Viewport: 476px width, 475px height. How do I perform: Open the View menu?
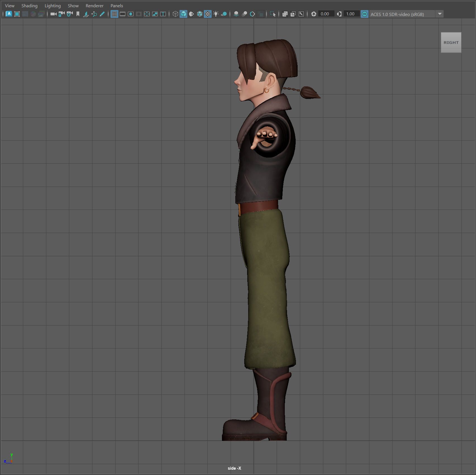[9, 6]
